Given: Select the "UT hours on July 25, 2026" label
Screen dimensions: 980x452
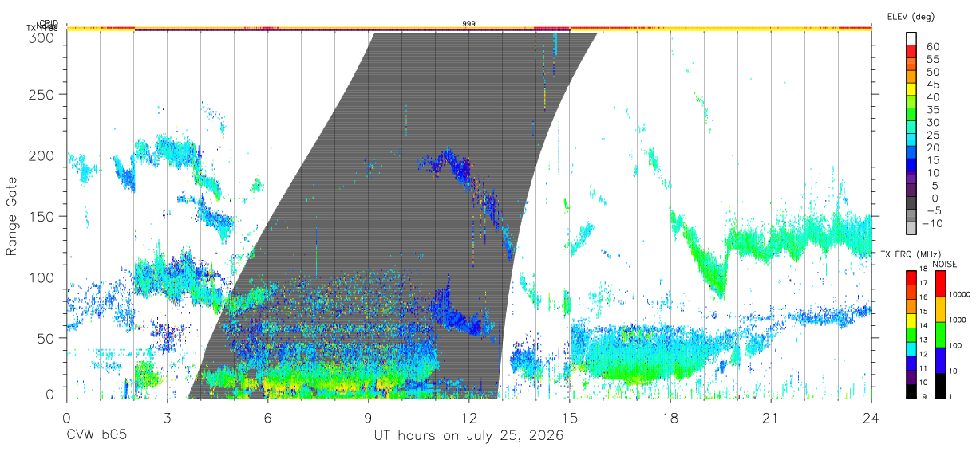Looking at the screenshot, I should (x=468, y=436).
